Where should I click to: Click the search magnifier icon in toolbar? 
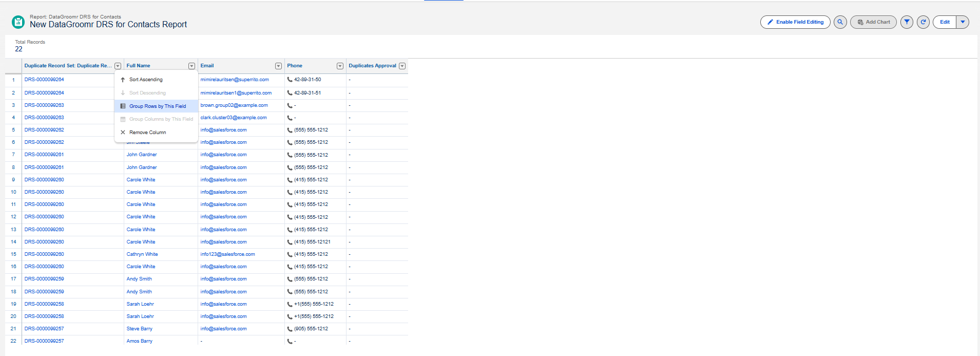tap(840, 22)
